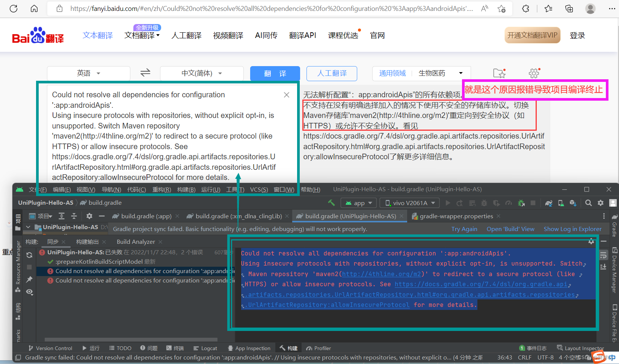Click build output panel gear icon
This screenshot has height=364, width=619.
tap(591, 242)
